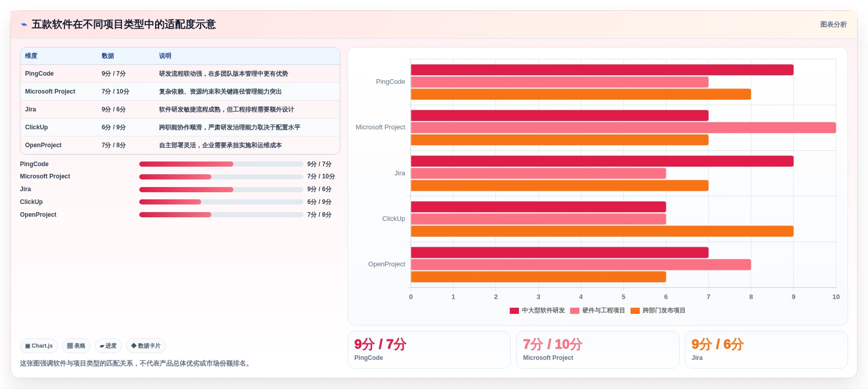The height and width of the screenshot is (389, 868).
Task: Click Jira's crimson bar in the chart
Action: 602,161
